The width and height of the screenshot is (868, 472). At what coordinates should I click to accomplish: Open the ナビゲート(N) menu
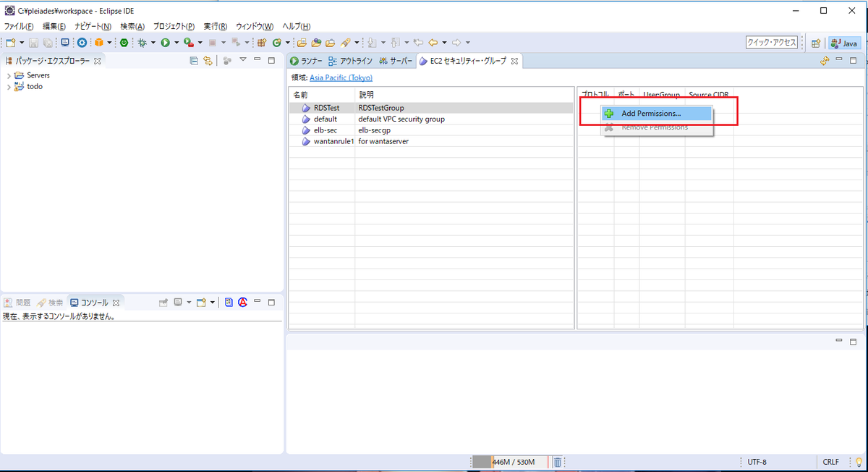point(93,27)
